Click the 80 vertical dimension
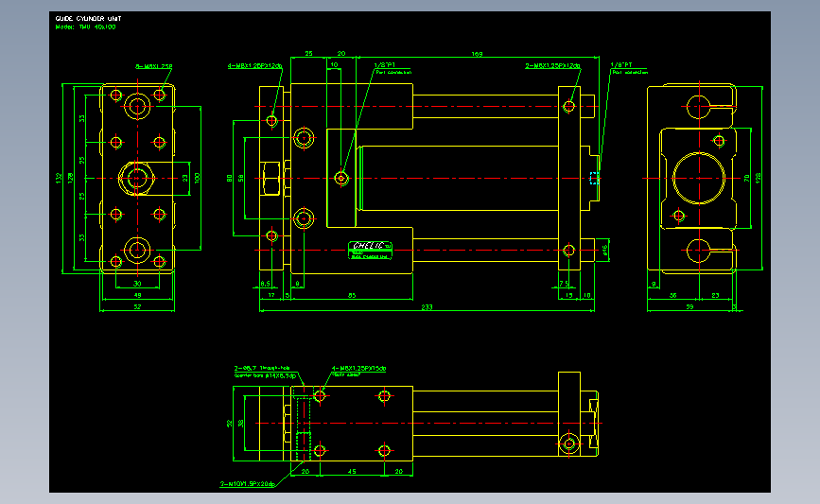The width and height of the screenshot is (820, 504). [229, 179]
